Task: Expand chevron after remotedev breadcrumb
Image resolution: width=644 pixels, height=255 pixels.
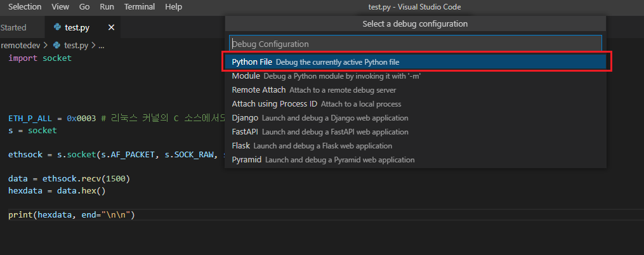Action: pyautogui.click(x=46, y=46)
